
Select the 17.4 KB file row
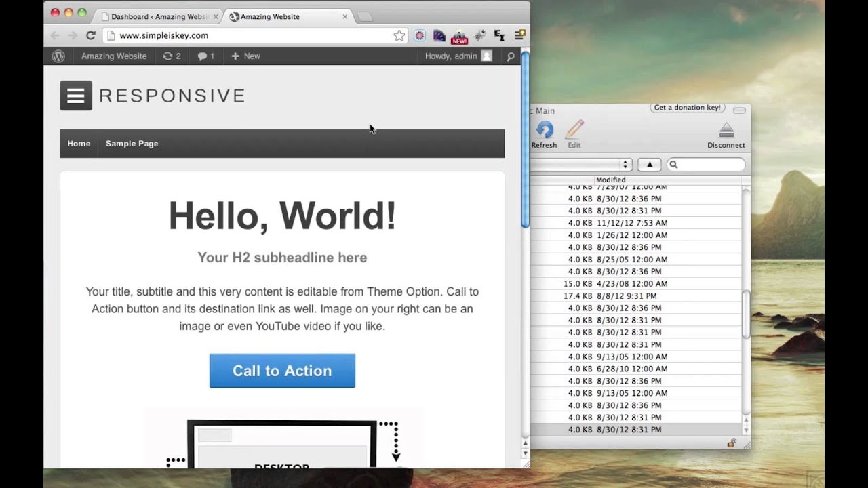636,296
